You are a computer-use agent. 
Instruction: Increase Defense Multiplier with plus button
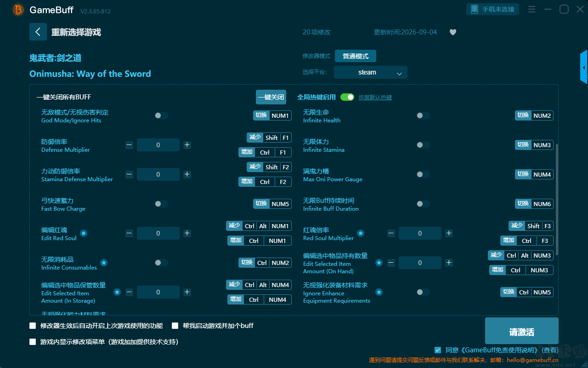[187, 145]
